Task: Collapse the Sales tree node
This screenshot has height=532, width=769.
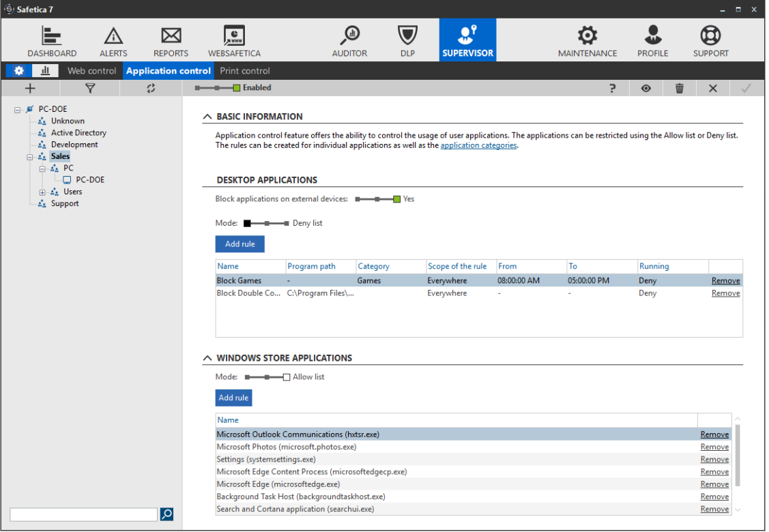Action: point(30,157)
